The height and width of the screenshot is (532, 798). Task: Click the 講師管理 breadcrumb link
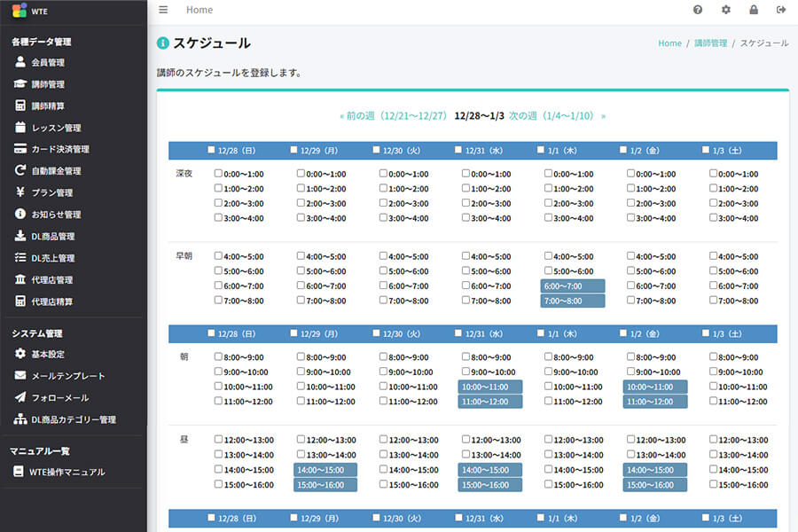pyautogui.click(x=710, y=43)
